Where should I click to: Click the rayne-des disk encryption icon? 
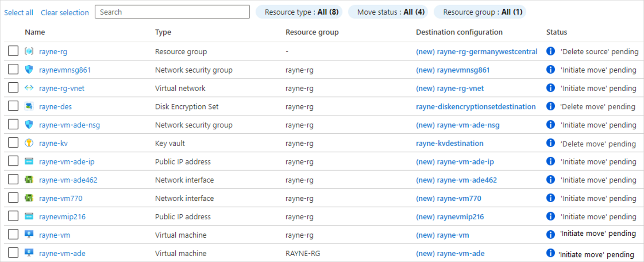[29, 107]
